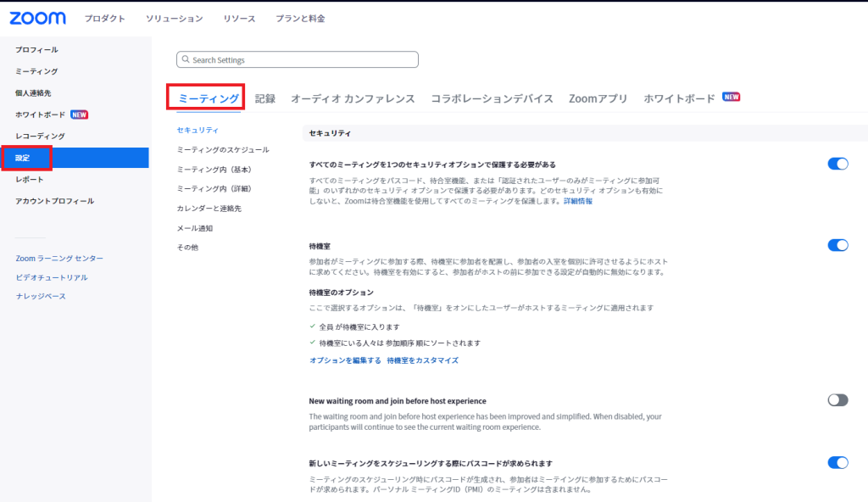Jump to その他 section
Image resolution: width=868 pixels, height=502 pixels.
tap(187, 247)
